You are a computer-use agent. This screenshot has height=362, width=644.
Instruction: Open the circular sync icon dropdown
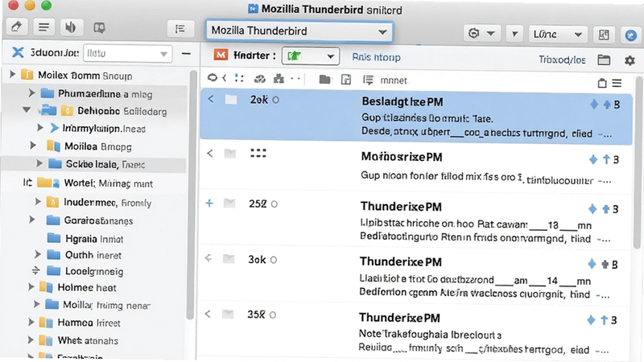481,33
